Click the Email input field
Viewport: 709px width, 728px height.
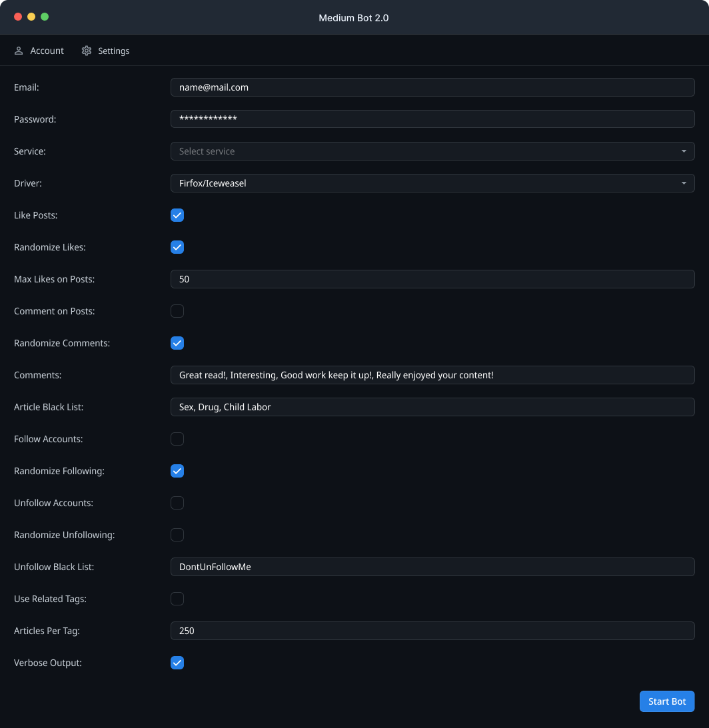click(432, 87)
